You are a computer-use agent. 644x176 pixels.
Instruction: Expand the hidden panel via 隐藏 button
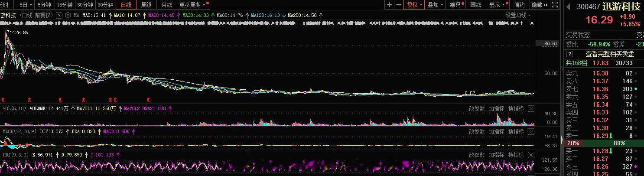pyautogui.click(x=540, y=5)
